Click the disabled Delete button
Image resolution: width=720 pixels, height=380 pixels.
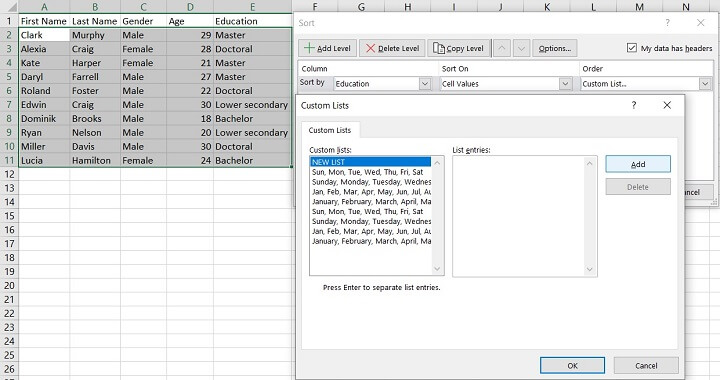pyautogui.click(x=638, y=187)
